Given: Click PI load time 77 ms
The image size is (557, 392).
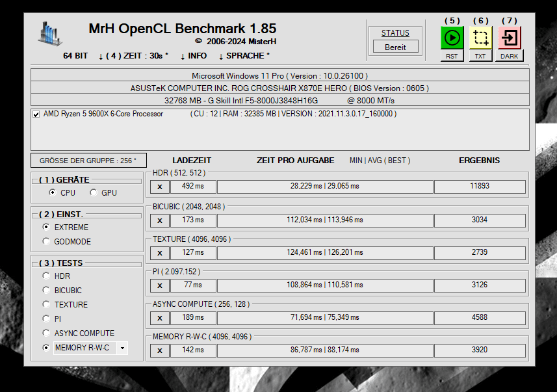Looking at the screenshot, I should [193, 285].
